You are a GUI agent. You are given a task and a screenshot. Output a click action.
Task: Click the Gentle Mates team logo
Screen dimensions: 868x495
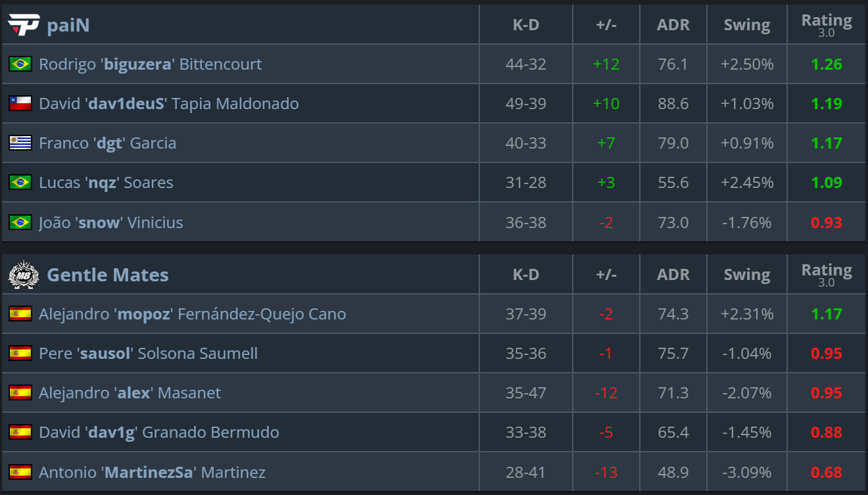24,275
